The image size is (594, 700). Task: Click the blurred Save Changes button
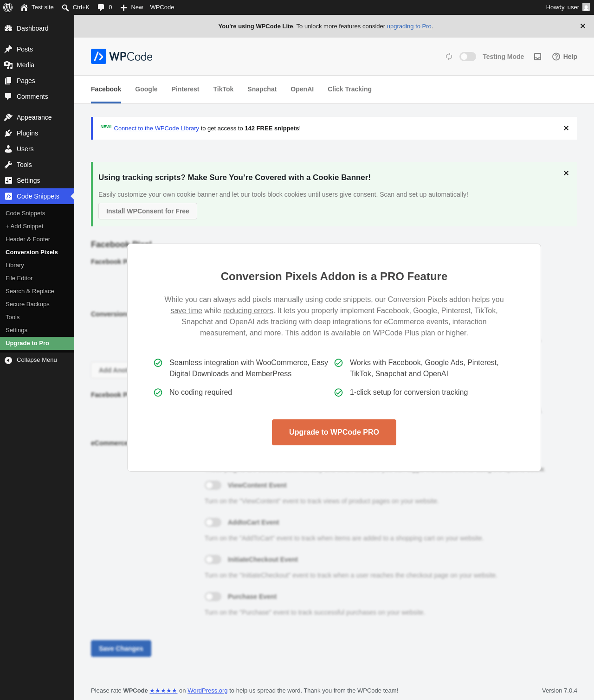tap(121, 649)
